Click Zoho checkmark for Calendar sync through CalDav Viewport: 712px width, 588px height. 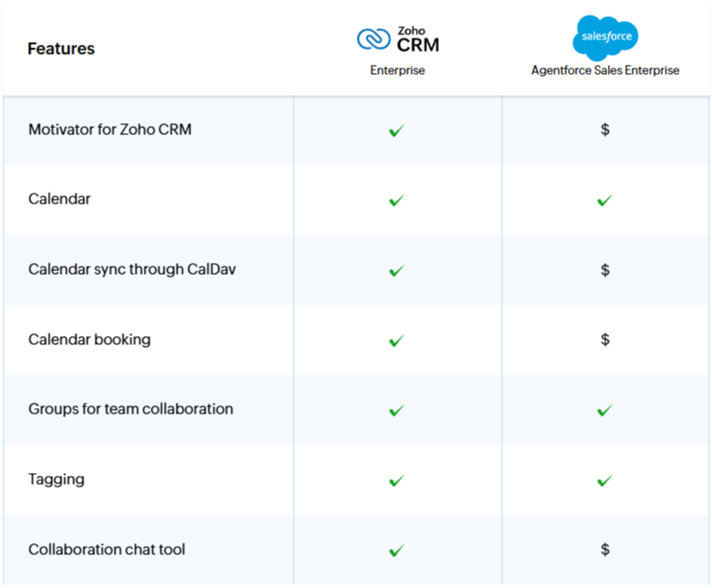(396, 270)
